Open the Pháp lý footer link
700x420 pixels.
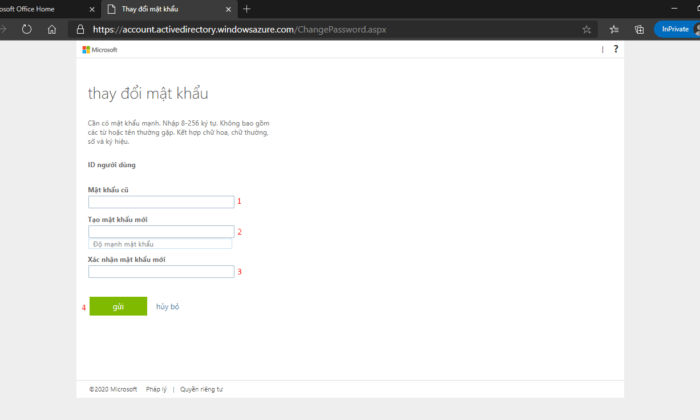click(x=156, y=389)
